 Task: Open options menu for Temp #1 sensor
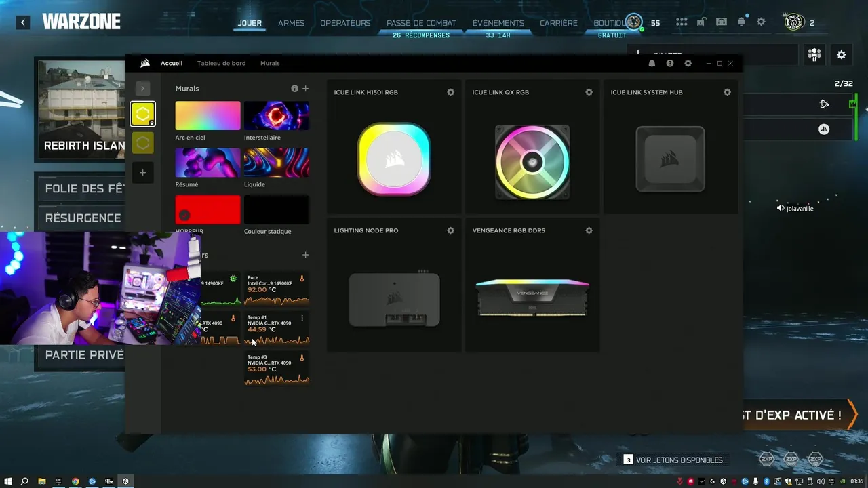(x=302, y=318)
